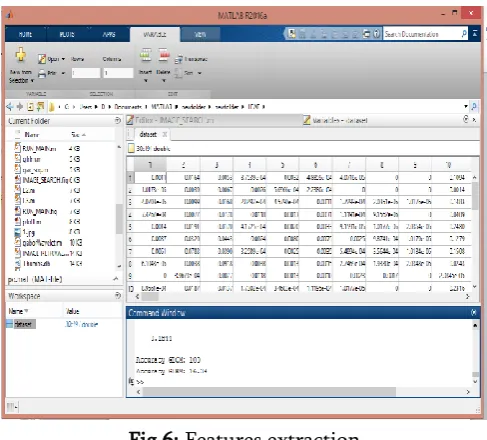Click the Current Folder vertical scrollbar thumb

coord(119,219)
